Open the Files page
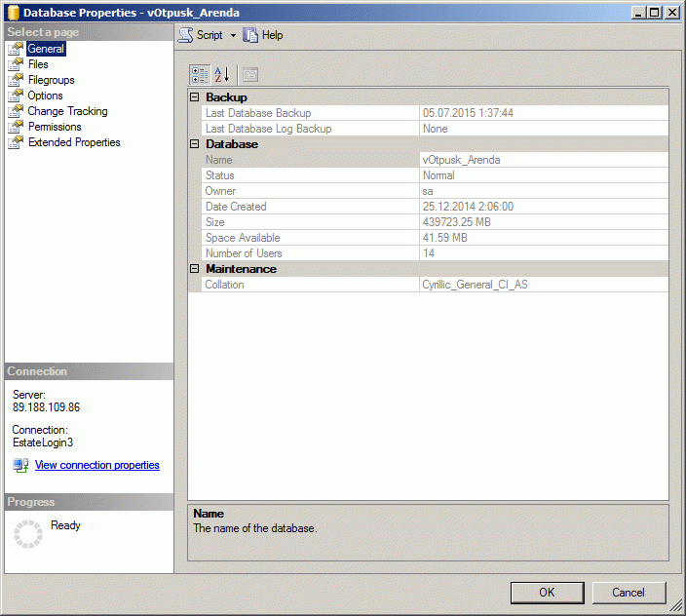 coord(38,64)
